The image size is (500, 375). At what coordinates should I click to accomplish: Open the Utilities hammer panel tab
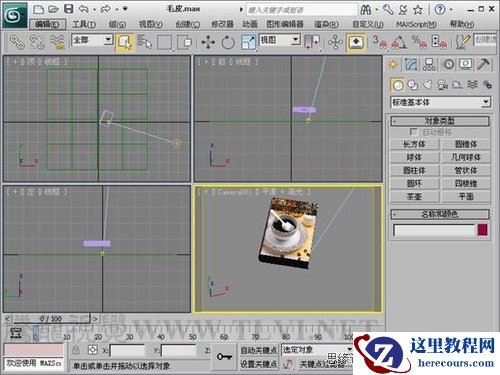tap(484, 64)
